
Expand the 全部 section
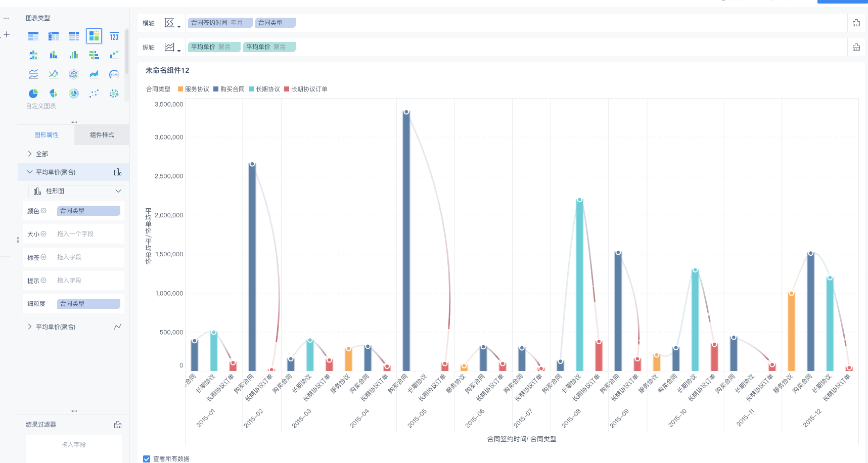pos(30,154)
